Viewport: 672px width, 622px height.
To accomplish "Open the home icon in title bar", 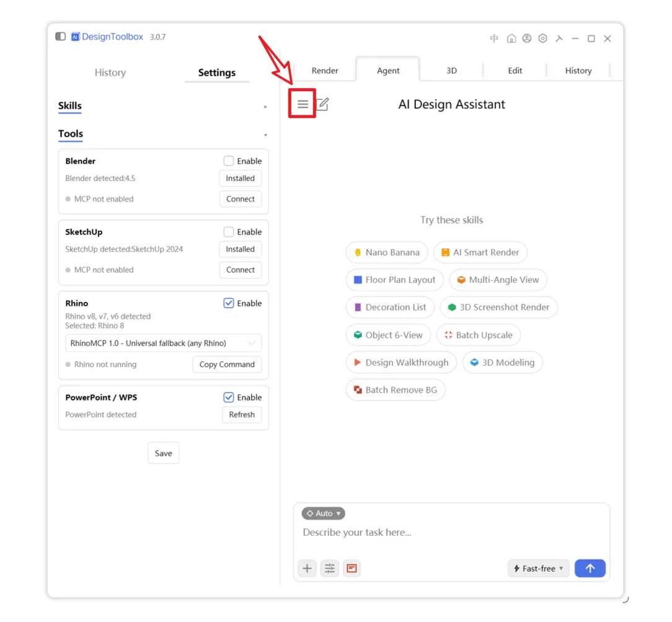I will tap(511, 38).
